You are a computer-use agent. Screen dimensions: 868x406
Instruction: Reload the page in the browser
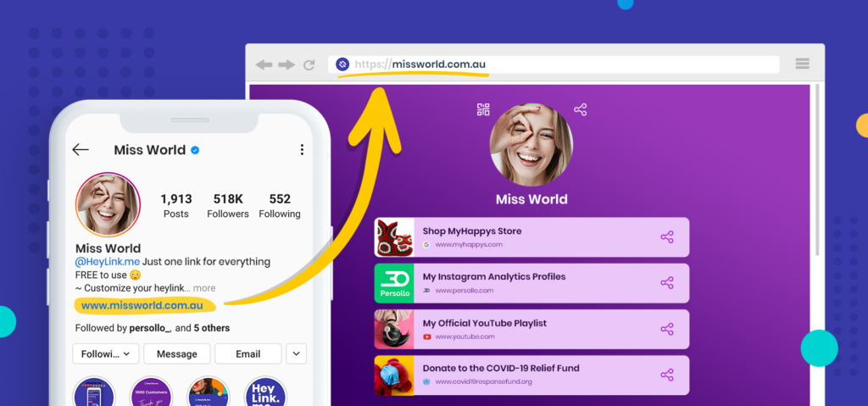tap(309, 64)
